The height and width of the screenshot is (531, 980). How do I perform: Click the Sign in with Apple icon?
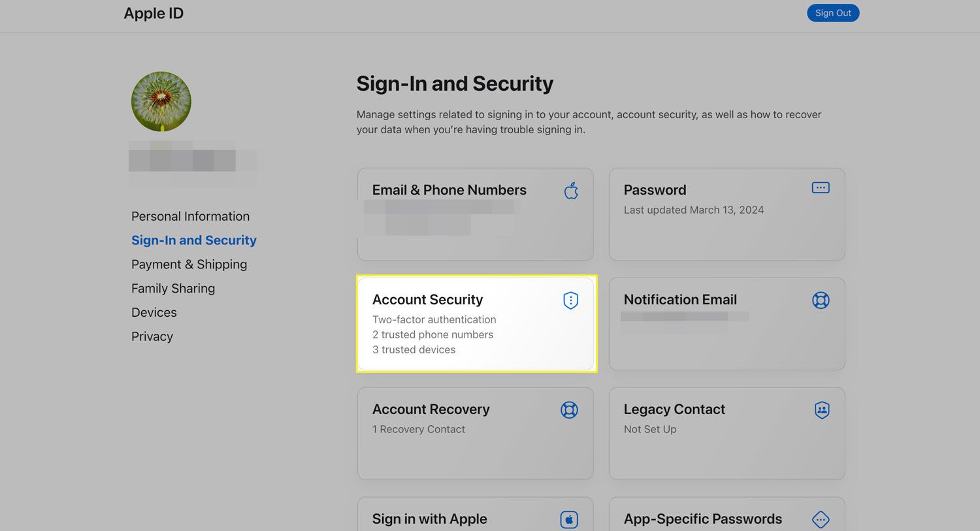[569, 519]
